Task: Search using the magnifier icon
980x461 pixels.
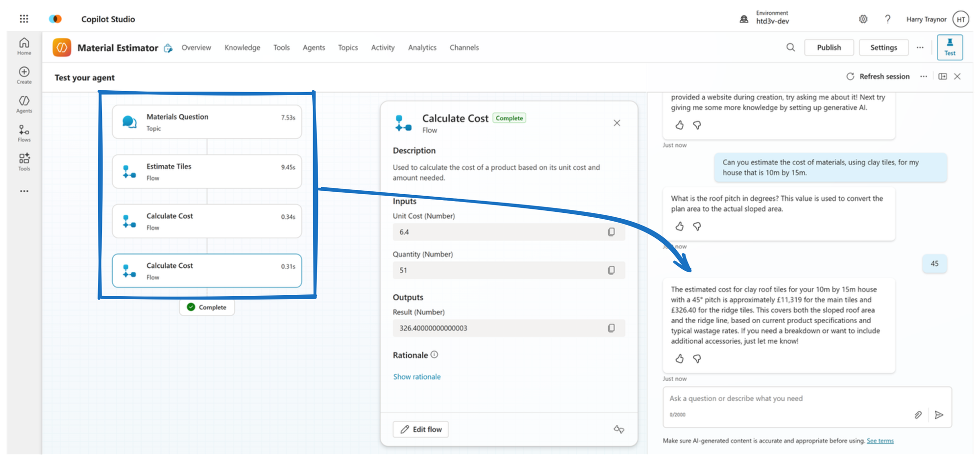Action: point(790,48)
